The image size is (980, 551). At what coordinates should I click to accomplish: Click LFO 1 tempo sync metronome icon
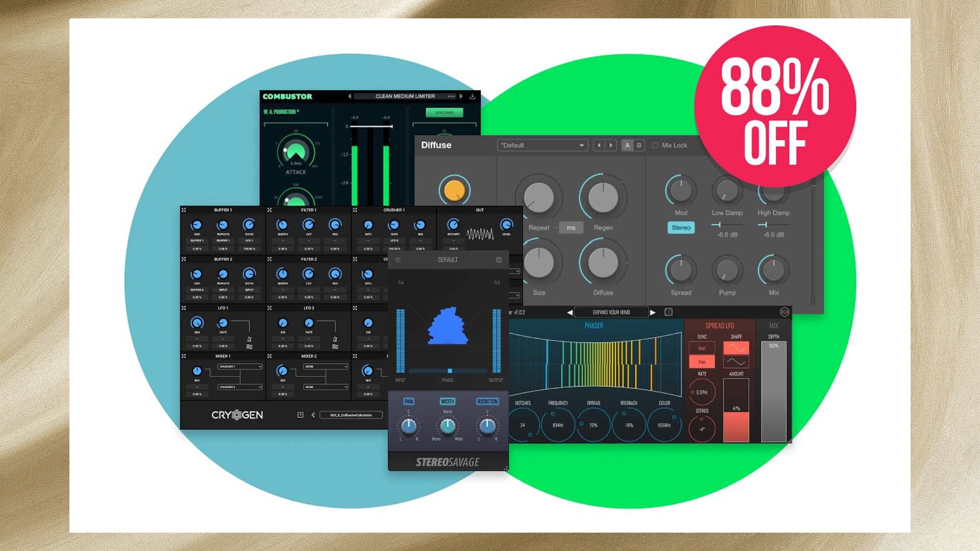coord(249,339)
